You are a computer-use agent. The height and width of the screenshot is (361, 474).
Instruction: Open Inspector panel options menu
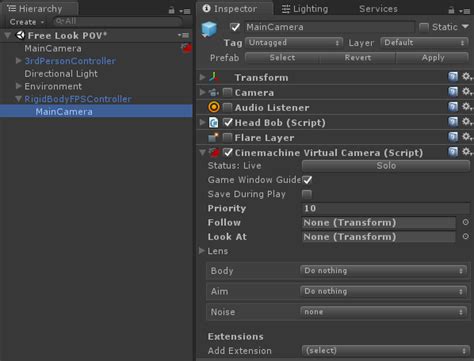465,11
